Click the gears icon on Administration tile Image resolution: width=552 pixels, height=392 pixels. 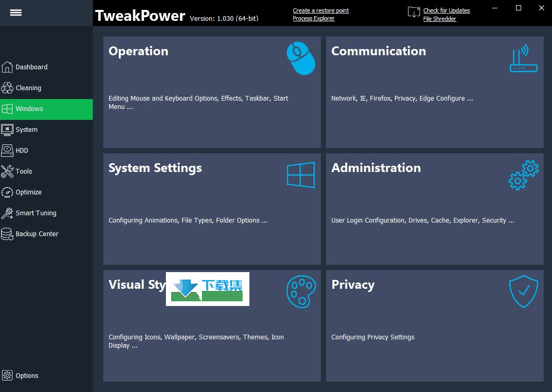click(523, 175)
